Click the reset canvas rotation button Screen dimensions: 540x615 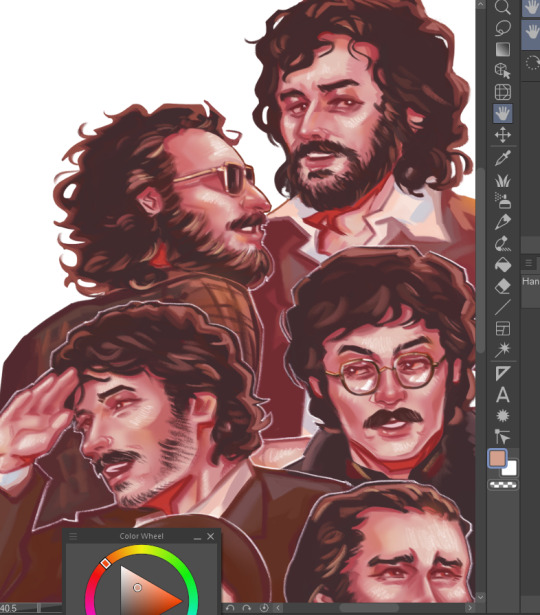[x=264, y=608]
